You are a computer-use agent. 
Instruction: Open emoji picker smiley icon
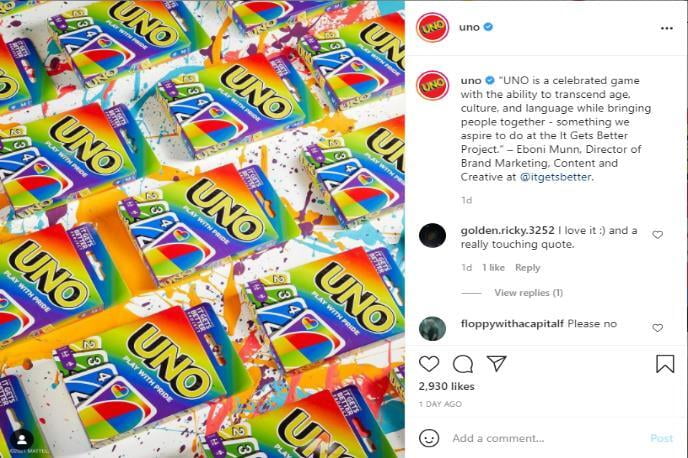coord(429,438)
